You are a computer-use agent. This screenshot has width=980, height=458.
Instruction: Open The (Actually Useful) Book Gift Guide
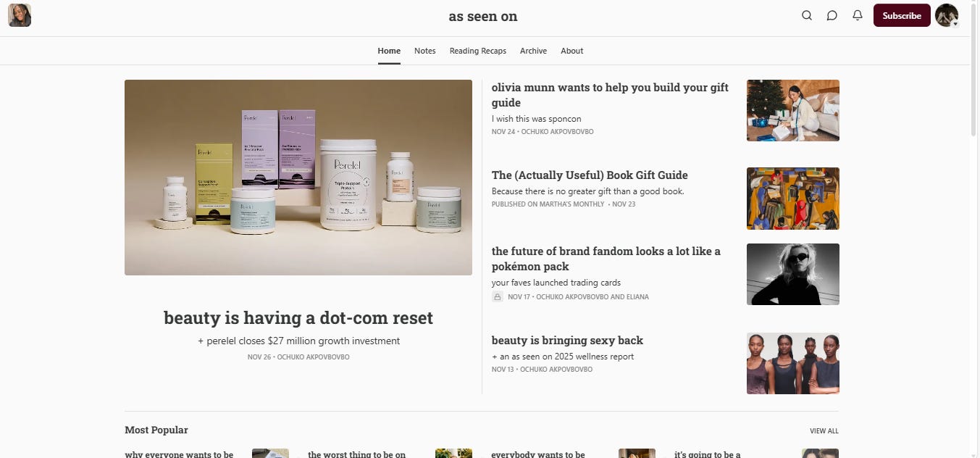tap(590, 175)
